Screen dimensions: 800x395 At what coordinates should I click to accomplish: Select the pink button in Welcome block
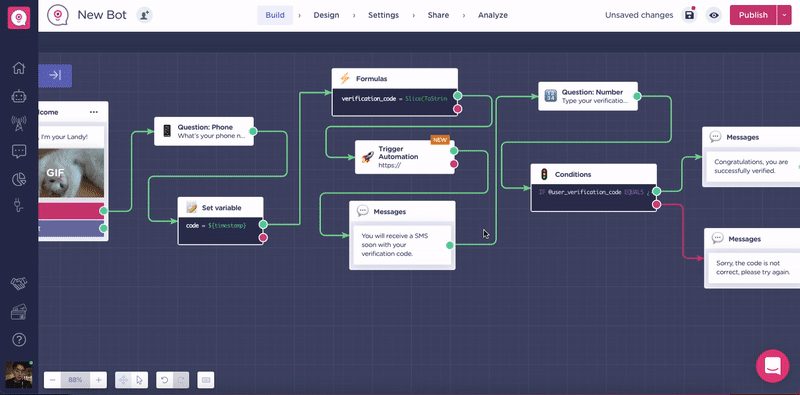click(x=71, y=211)
